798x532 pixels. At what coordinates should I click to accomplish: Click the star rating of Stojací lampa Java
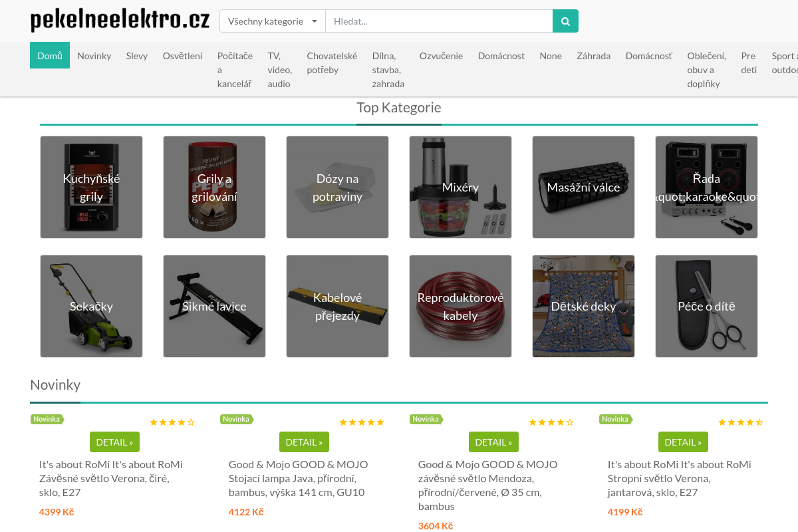362,422
